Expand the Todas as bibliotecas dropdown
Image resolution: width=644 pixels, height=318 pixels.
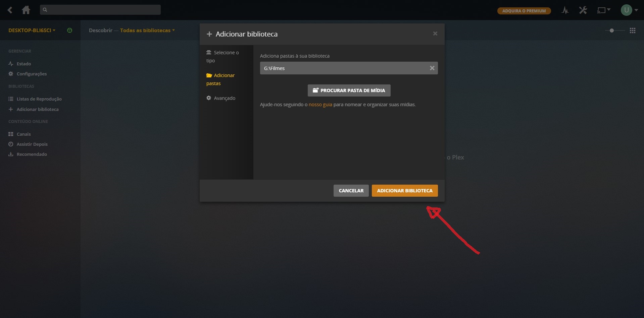click(x=147, y=30)
